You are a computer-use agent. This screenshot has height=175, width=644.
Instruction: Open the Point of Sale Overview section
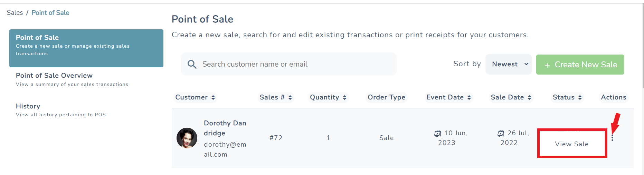click(x=54, y=76)
